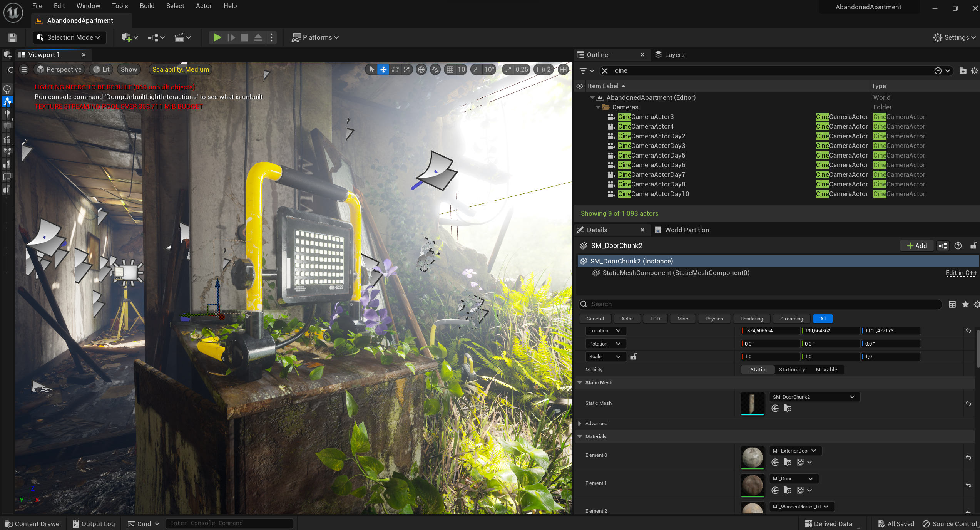Click the Save level disk icon

[12, 37]
